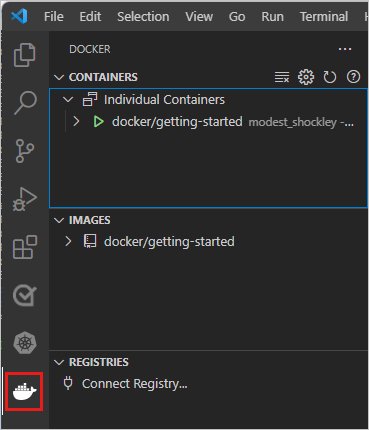Screen dimensions: 369x430
Task: Open the Go menu
Action: coord(237,16)
